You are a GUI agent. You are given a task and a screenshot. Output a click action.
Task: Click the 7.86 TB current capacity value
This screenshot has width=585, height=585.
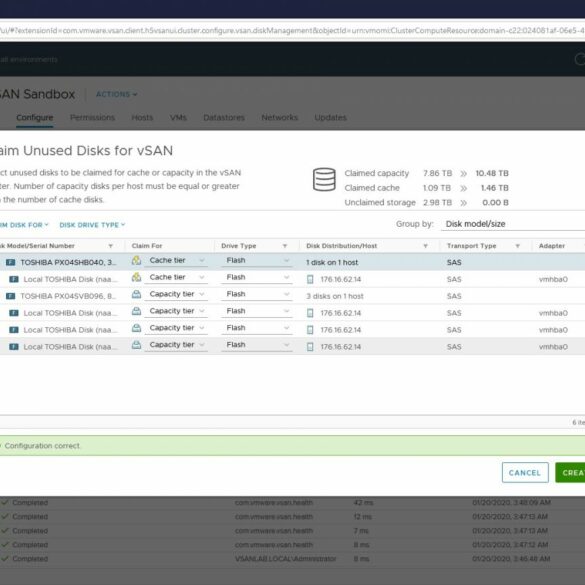437,173
